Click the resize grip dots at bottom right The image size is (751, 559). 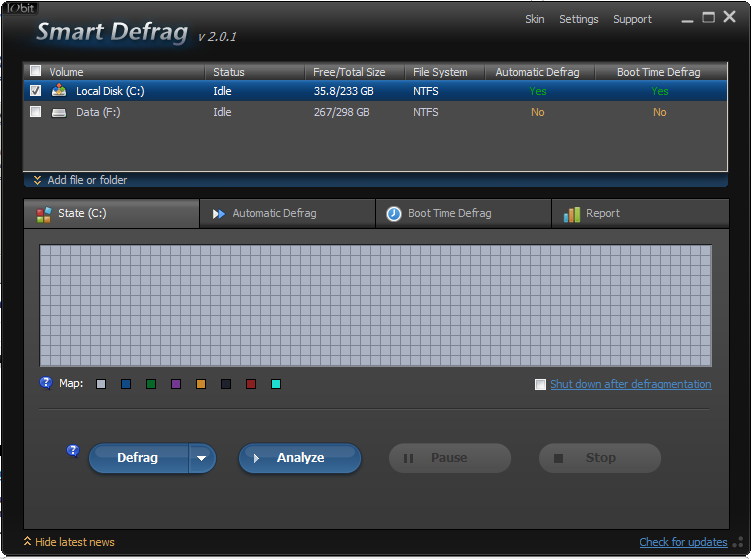[739, 542]
